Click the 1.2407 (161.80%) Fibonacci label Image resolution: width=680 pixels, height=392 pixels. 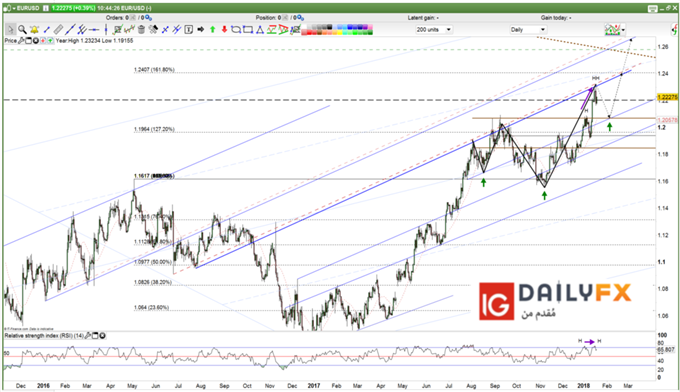tap(154, 69)
